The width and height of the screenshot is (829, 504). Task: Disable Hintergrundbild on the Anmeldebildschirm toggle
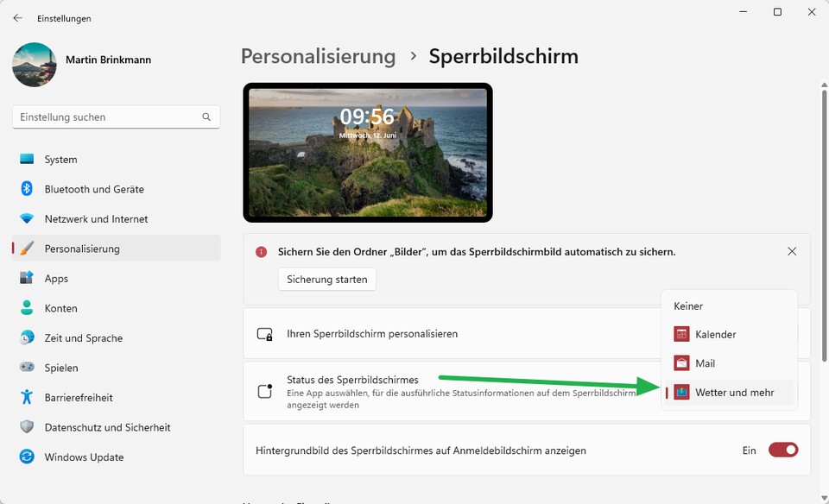[782, 450]
